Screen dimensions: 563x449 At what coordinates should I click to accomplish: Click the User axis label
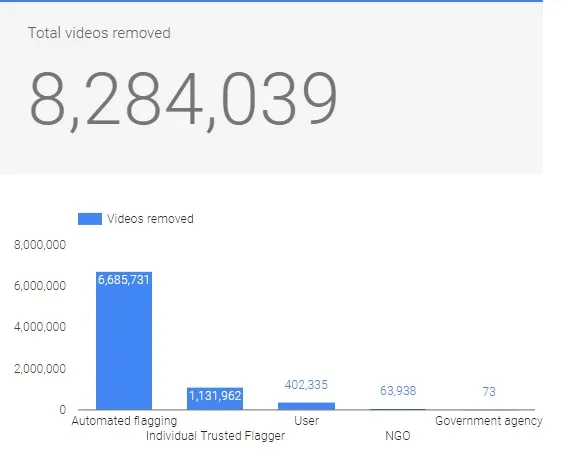point(306,421)
